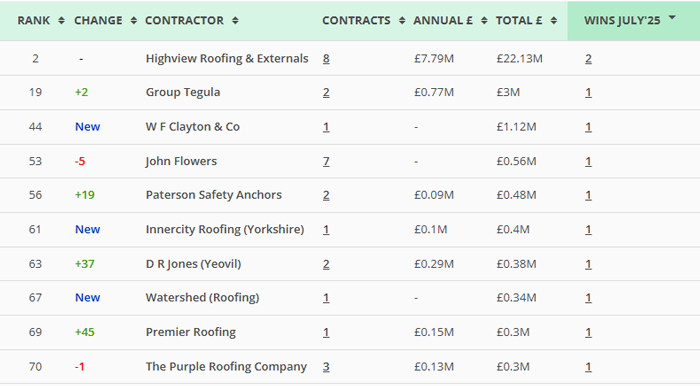Viewport: 700px width, 386px height.
Task: Open Group Tegula's 2 contracts link
Action: pyautogui.click(x=326, y=92)
